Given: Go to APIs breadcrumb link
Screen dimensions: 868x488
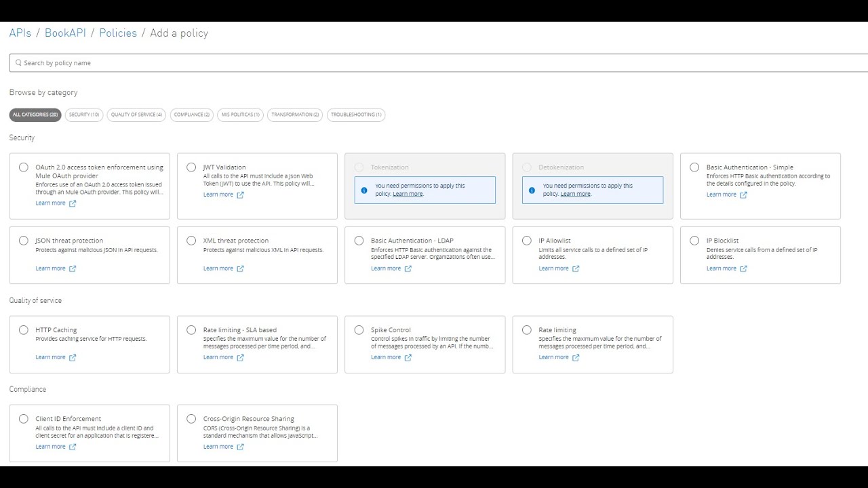Looking at the screenshot, I should pos(20,33).
